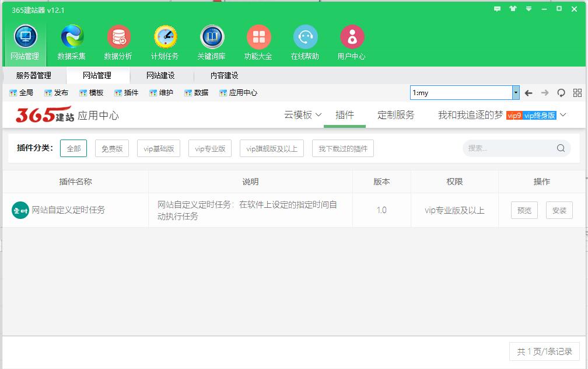Click the search magnifier icon
Image resolution: width=588 pixels, height=369 pixels.
(561, 148)
